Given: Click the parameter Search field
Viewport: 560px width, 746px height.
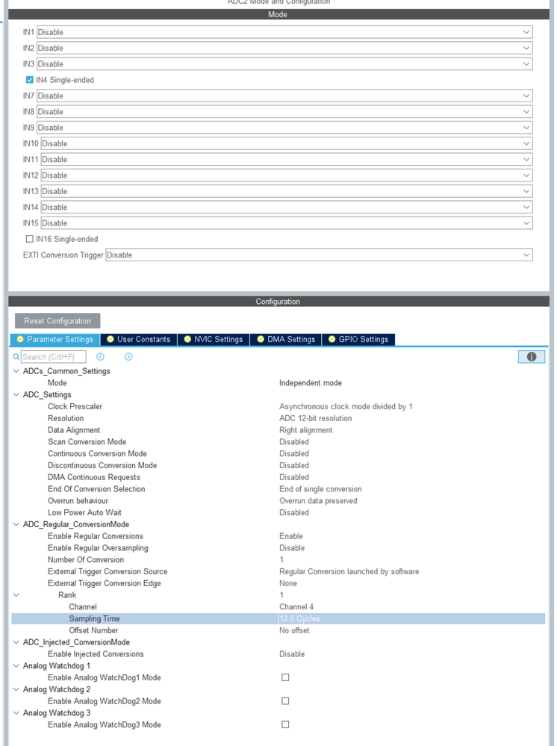Looking at the screenshot, I should pos(53,357).
